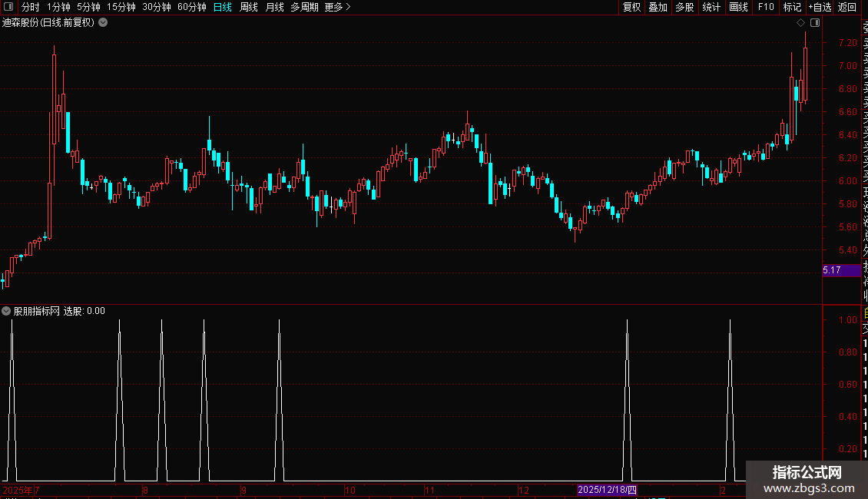This screenshot has width=868, height=499.
Task: Click the 迪森股份(日线.前复权) chart title
Action: [x=48, y=23]
